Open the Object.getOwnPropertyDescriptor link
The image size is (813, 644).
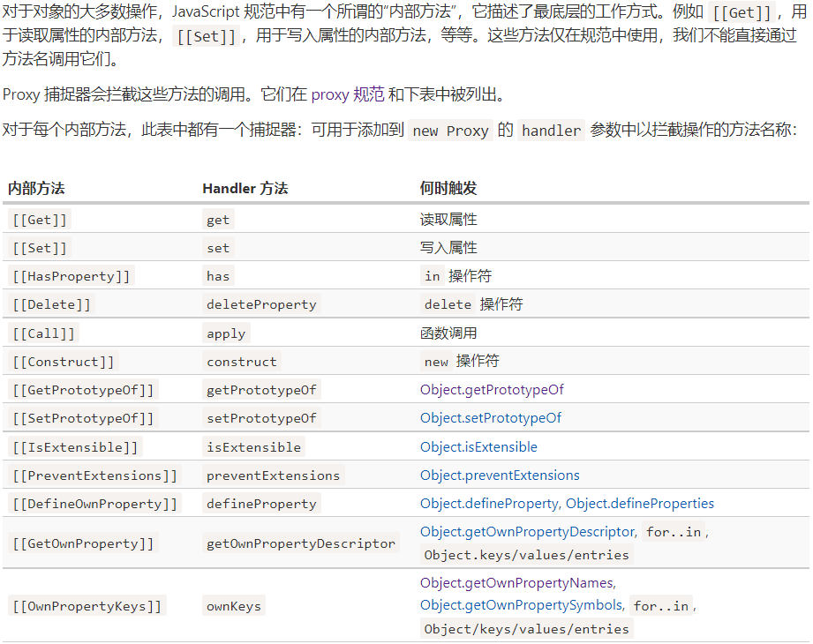(529, 532)
